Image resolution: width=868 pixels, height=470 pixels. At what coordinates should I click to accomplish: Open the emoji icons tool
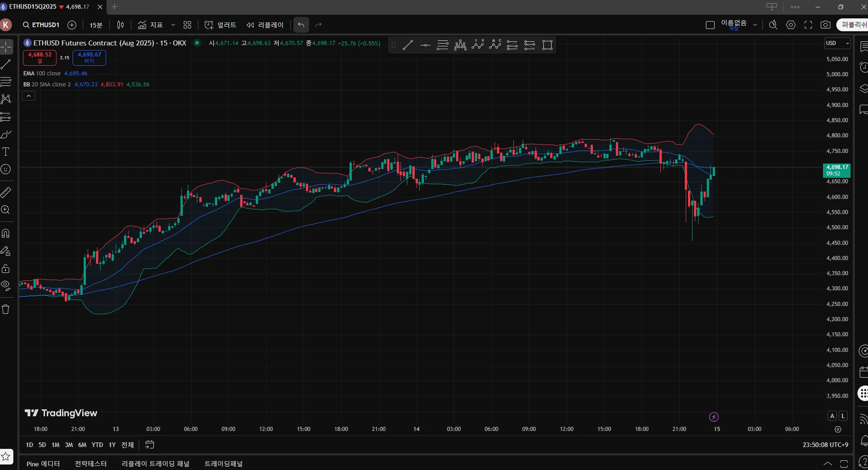(x=6, y=170)
